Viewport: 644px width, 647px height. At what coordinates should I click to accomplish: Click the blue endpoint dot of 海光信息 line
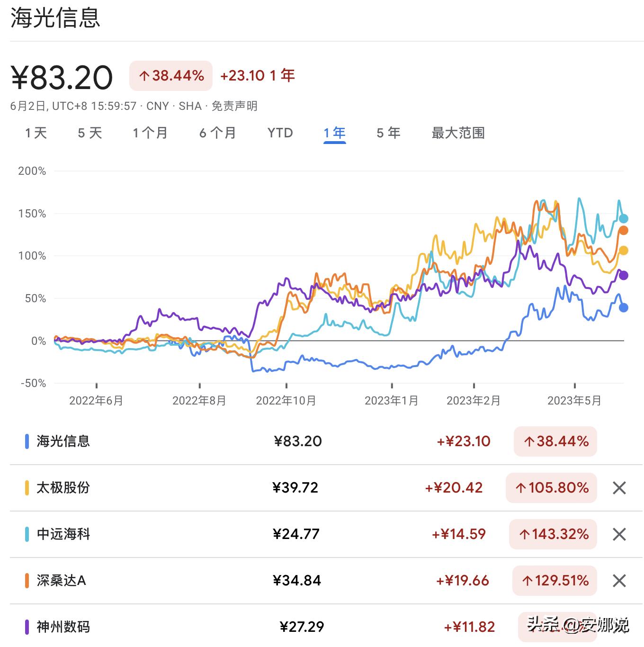click(x=623, y=308)
